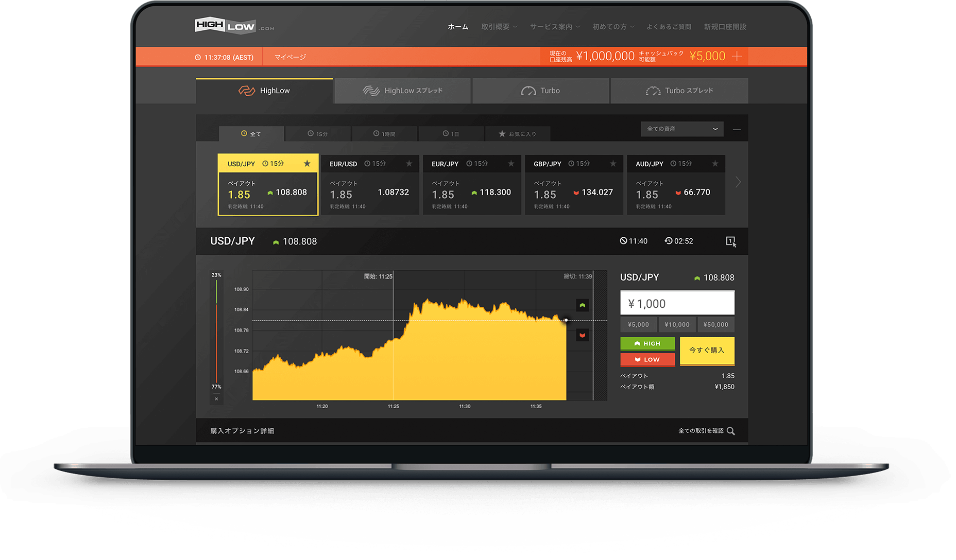
Task: Click the Turbo tab gauge icon
Action: tap(528, 91)
